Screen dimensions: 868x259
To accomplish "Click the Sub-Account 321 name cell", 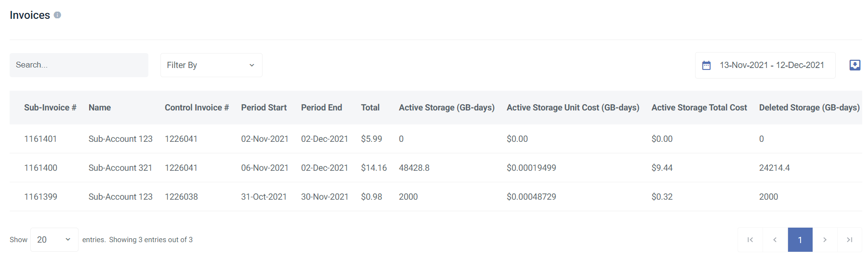I will click(x=120, y=168).
